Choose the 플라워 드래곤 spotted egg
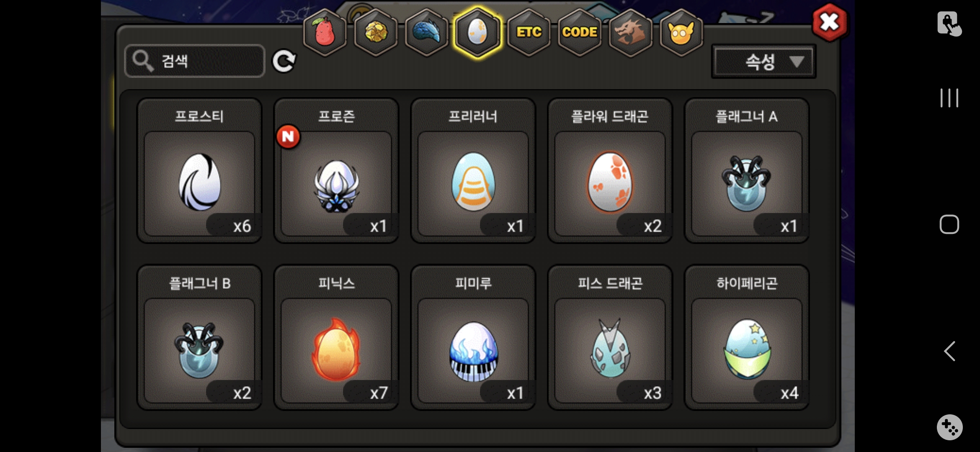 pyautogui.click(x=610, y=171)
